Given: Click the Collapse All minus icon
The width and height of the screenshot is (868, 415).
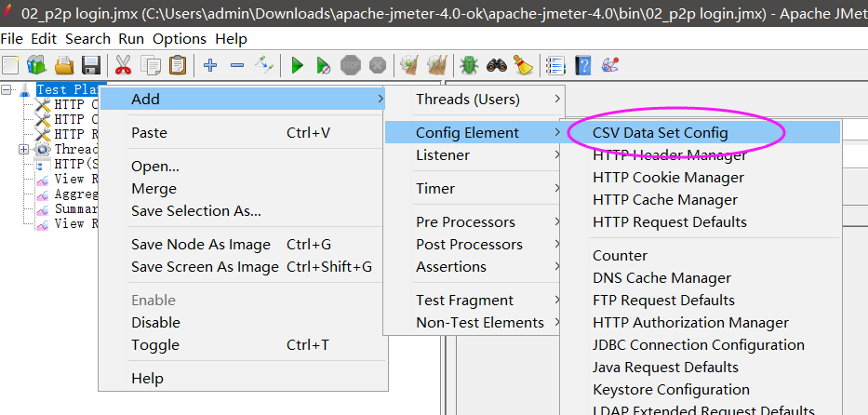Looking at the screenshot, I should [237, 65].
